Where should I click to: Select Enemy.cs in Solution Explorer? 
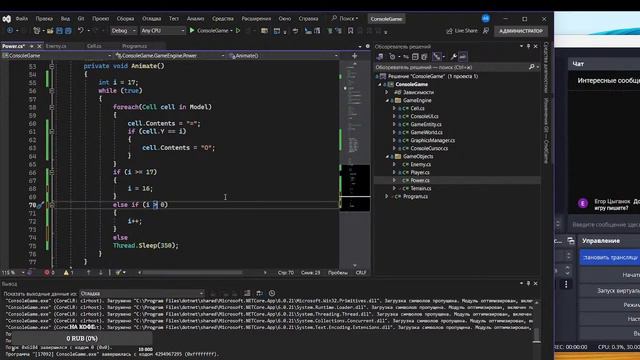click(420, 164)
